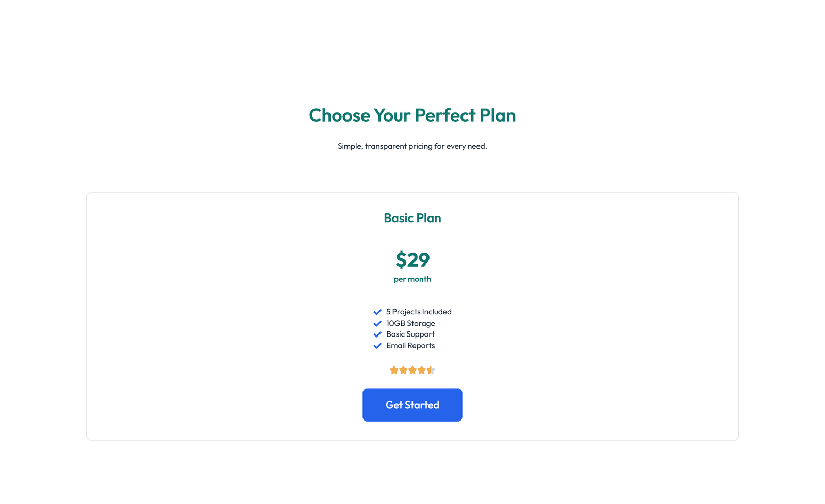Click the star rating row
This screenshot has width=825, height=504.
click(412, 370)
